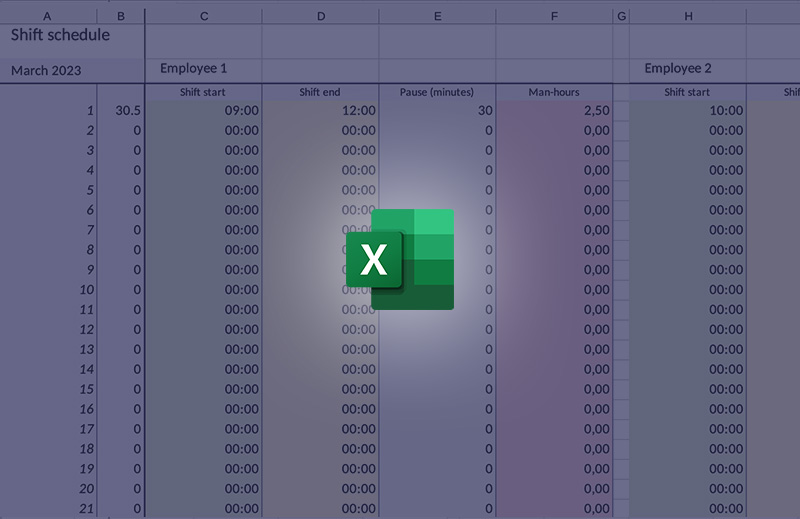Viewport: 800px width, 519px height.
Task: Click day number 5 in column A
Action: pyautogui.click(x=48, y=190)
